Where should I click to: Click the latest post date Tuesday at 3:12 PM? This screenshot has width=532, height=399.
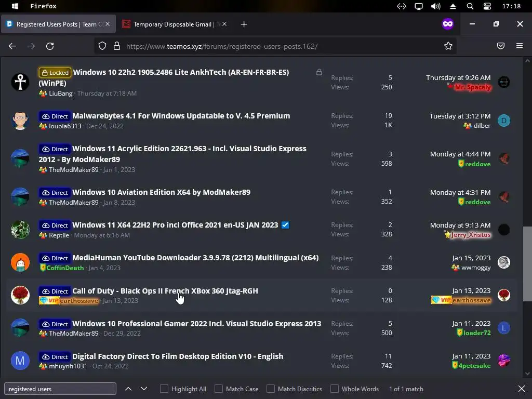click(460, 116)
